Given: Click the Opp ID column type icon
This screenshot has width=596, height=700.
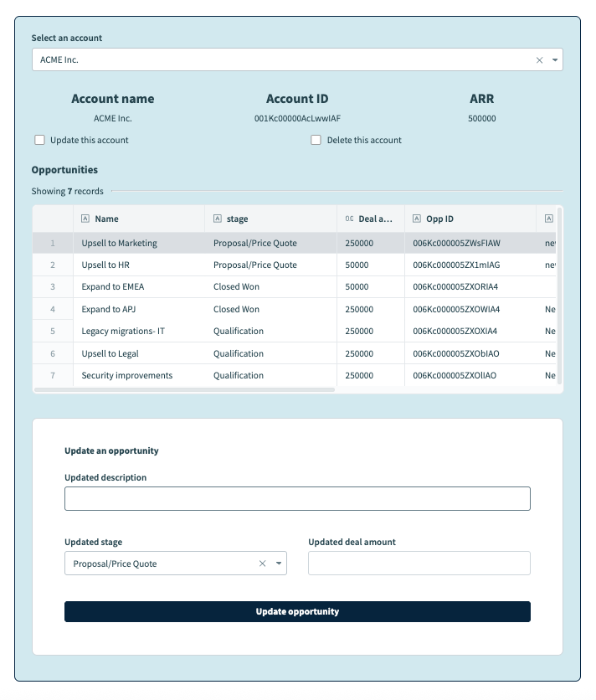Looking at the screenshot, I should 417,219.
